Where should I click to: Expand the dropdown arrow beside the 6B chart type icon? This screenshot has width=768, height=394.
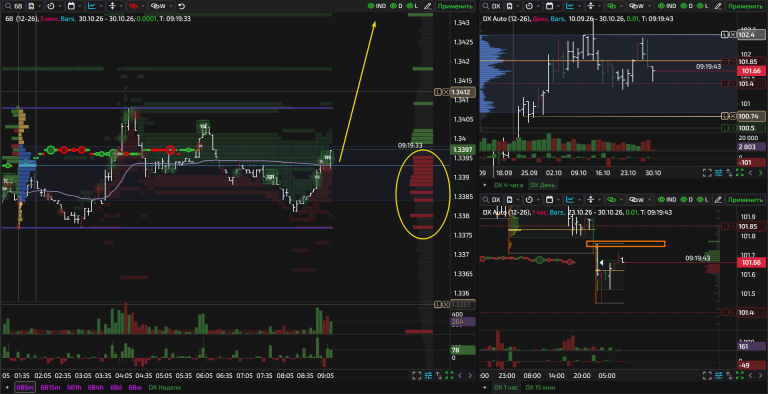tap(100, 6)
